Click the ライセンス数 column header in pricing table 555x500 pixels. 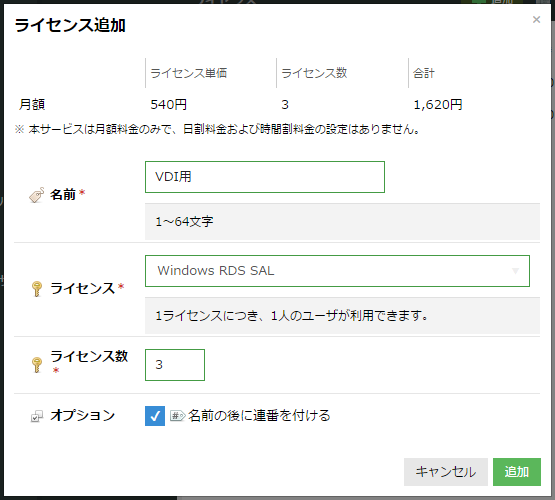click(x=314, y=73)
